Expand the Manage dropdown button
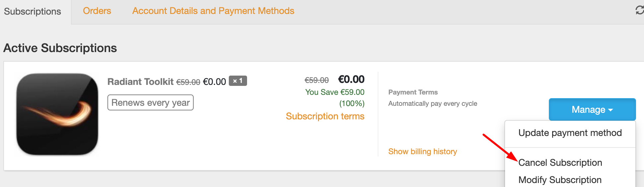The width and height of the screenshot is (644, 187). coord(592,109)
